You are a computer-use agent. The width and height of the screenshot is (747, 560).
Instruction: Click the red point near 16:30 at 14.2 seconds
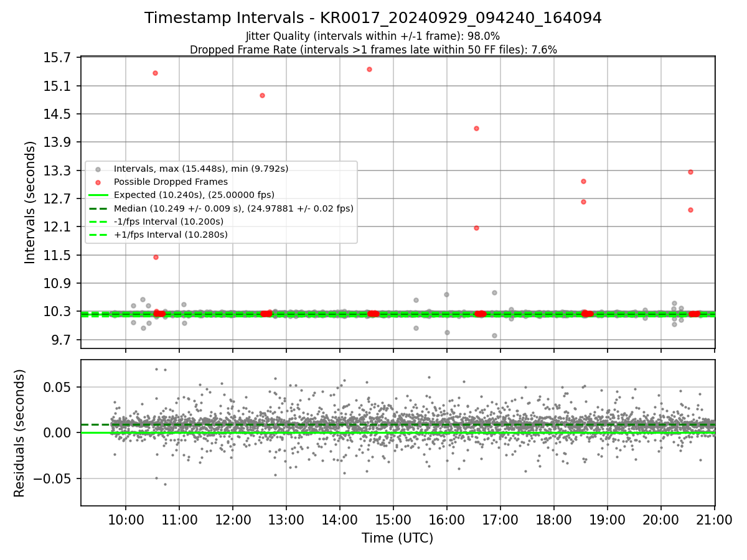pyautogui.click(x=476, y=128)
